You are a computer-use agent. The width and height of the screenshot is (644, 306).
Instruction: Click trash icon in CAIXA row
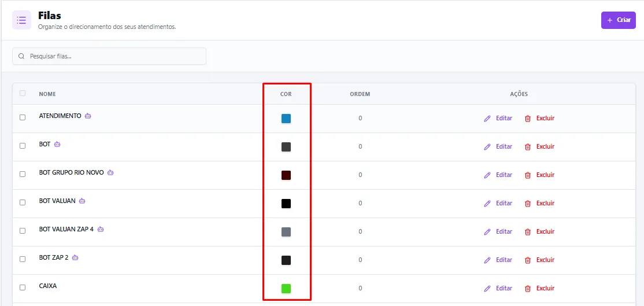[x=528, y=288]
